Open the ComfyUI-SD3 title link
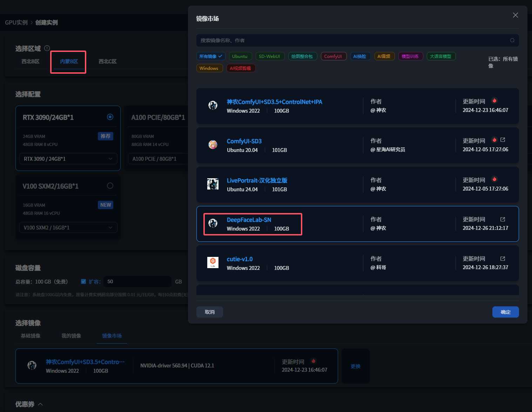 [x=244, y=141]
